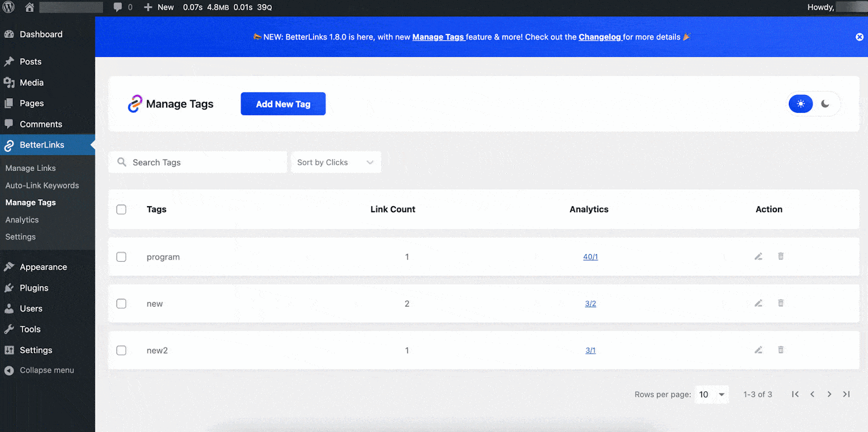Open analytics link 3/1 for new2

click(590, 351)
